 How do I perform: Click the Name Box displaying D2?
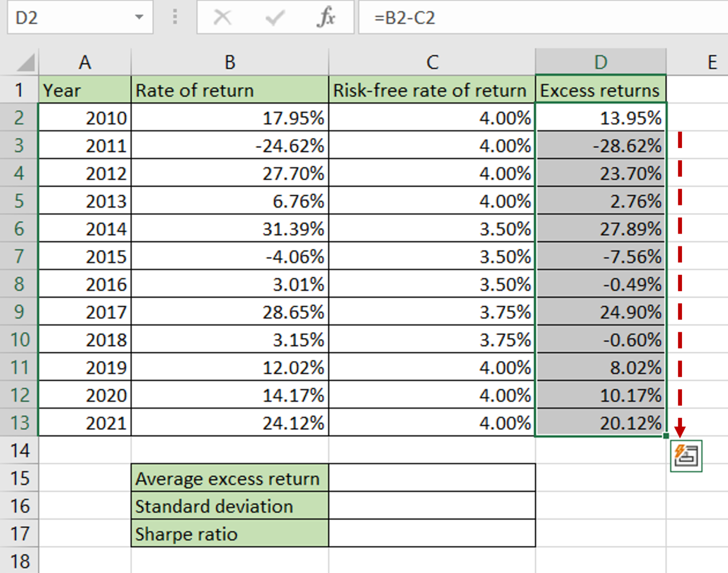pyautogui.click(x=57, y=16)
